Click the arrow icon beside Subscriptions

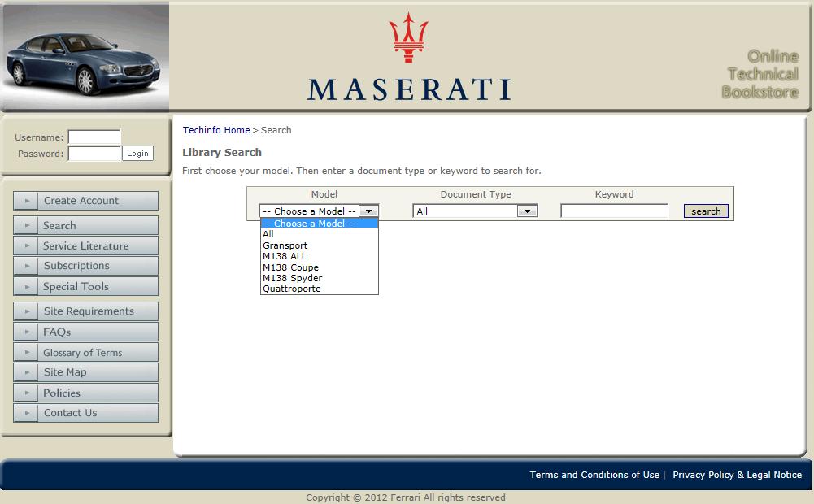[27, 266]
